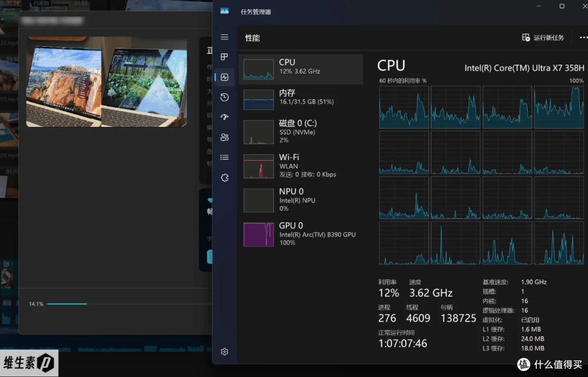Click the 3.62 GHz speed value

point(431,293)
